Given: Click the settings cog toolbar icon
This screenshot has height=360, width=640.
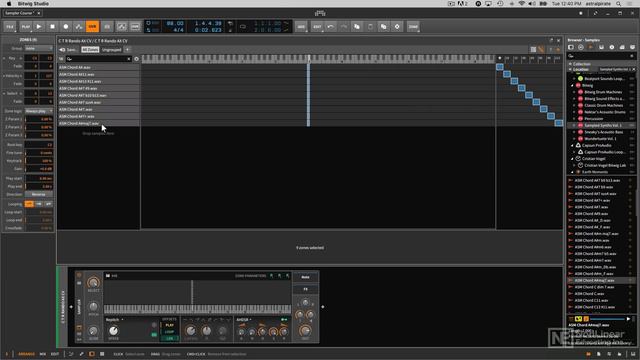Looking at the screenshot, I should coord(397,27).
